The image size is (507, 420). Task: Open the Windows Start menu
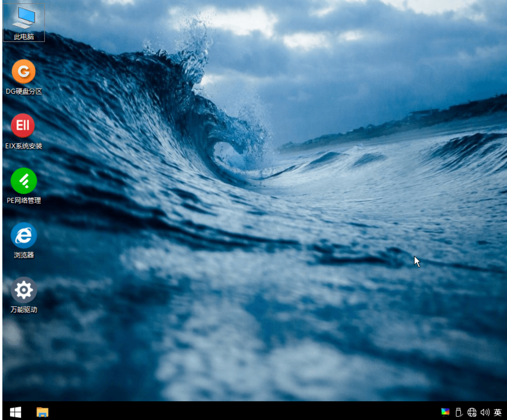pos(15,412)
